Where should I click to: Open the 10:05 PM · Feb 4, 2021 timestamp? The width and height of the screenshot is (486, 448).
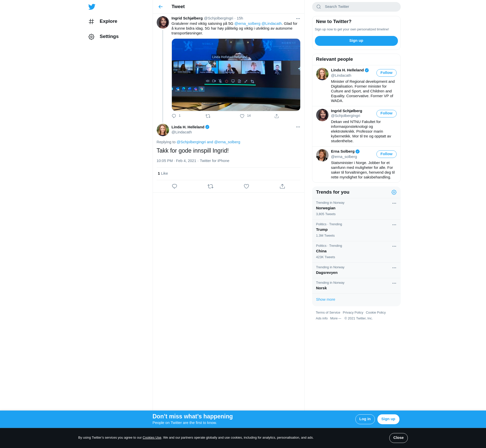pyautogui.click(x=176, y=161)
